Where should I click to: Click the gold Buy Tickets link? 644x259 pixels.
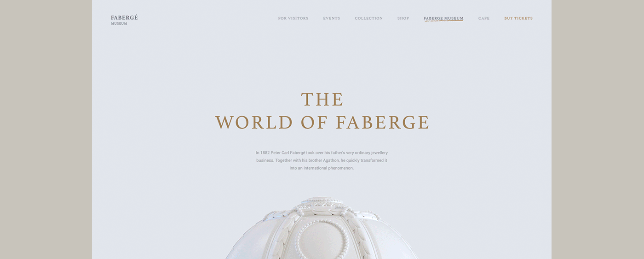518,18
